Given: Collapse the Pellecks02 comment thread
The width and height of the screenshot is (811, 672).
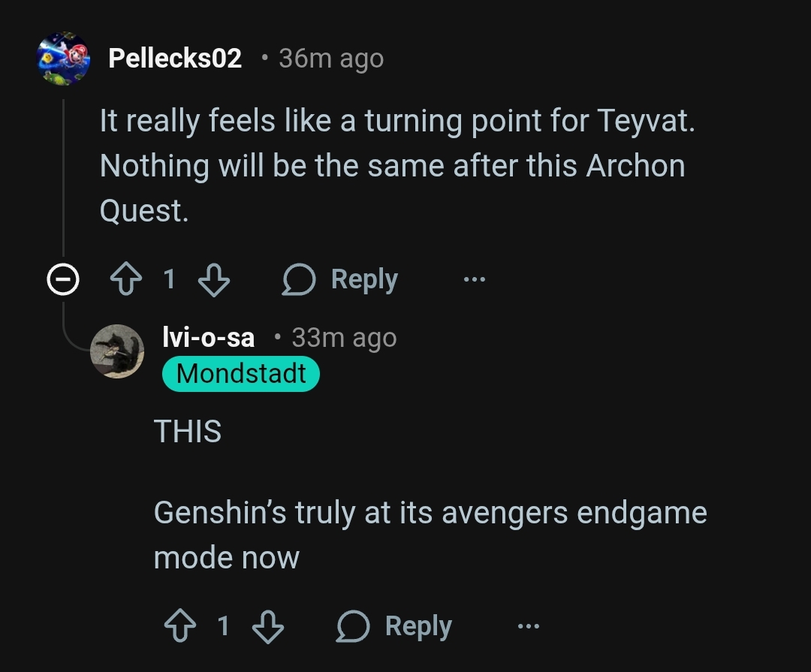Looking at the screenshot, I should pos(63,279).
